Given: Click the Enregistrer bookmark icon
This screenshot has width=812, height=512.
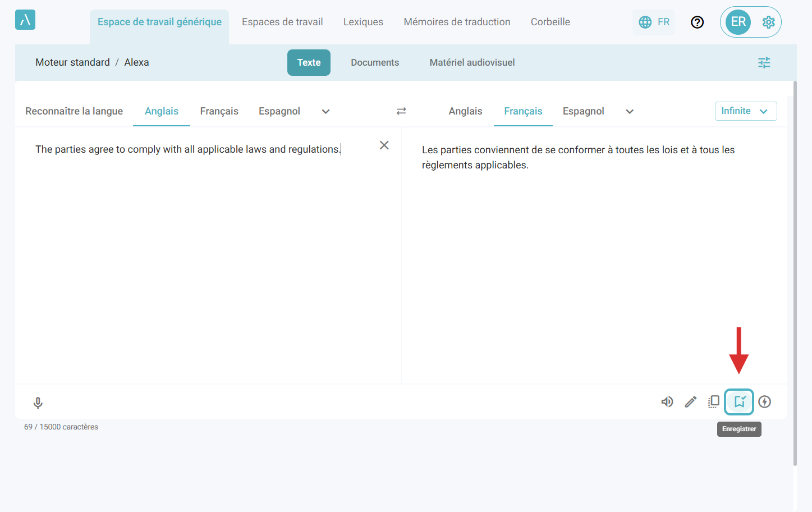Looking at the screenshot, I should [739, 402].
